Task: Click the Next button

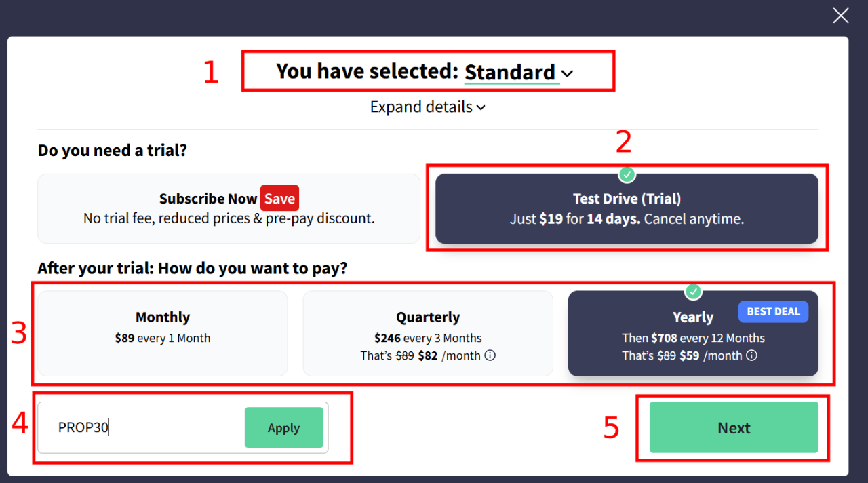Action: [733, 427]
